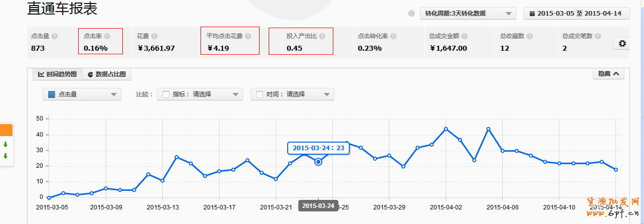This screenshot has height=224, width=644.
Task: Click the 2015-03-24 data point on chart
Action: (318, 162)
